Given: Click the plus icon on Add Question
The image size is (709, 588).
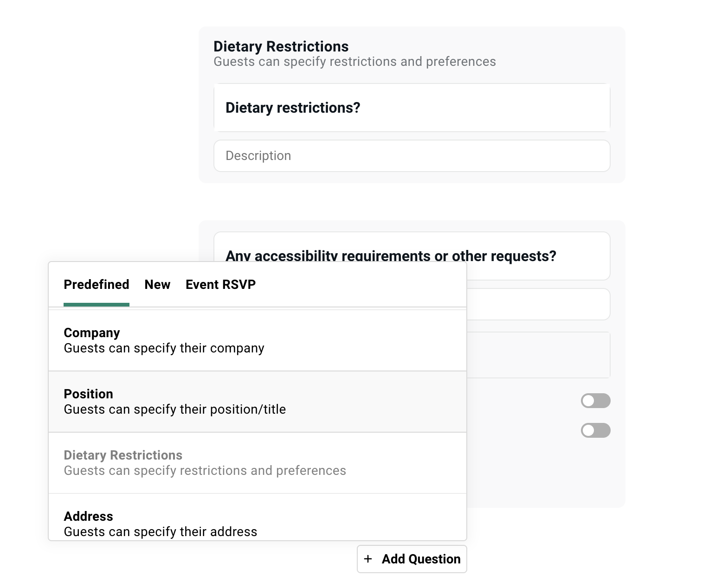Looking at the screenshot, I should (368, 559).
